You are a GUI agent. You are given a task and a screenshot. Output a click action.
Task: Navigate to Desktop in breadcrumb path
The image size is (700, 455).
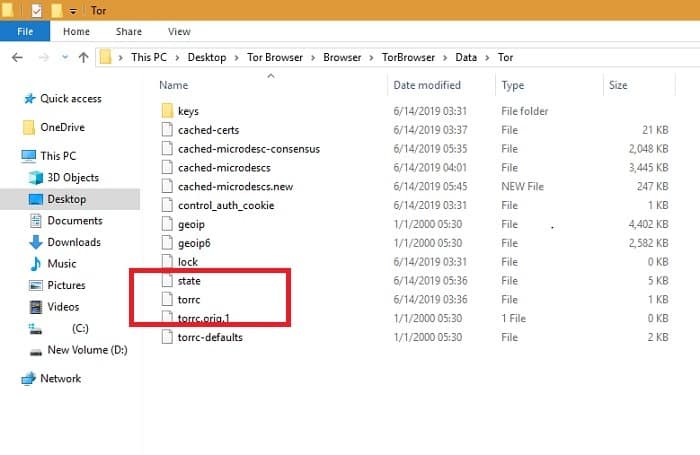pos(207,57)
